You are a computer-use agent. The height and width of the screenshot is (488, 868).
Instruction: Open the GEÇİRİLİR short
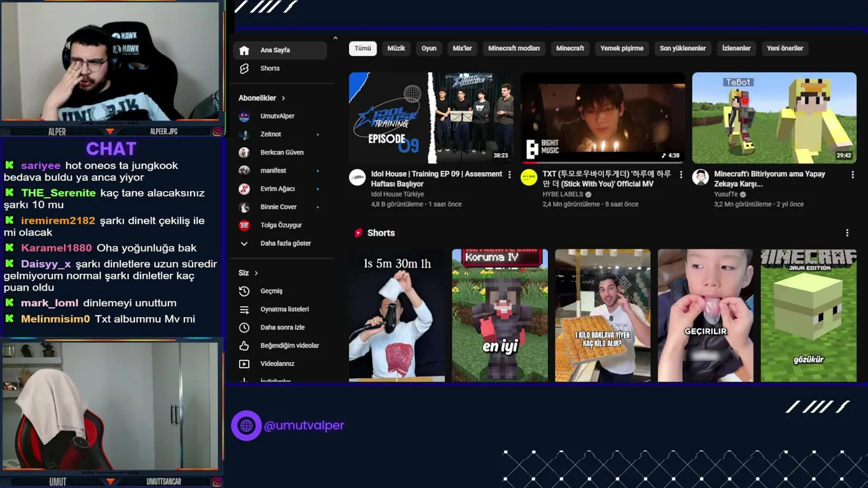point(705,315)
